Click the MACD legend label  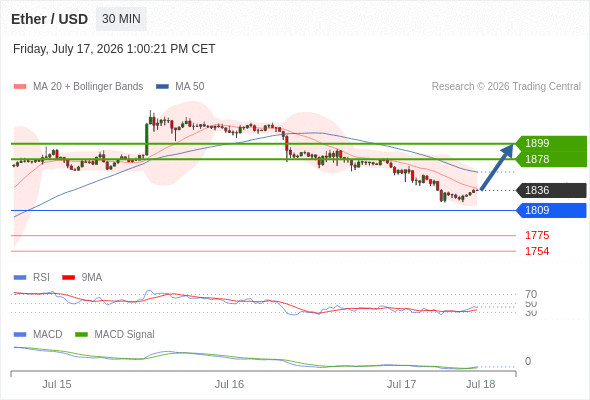[x=47, y=335]
